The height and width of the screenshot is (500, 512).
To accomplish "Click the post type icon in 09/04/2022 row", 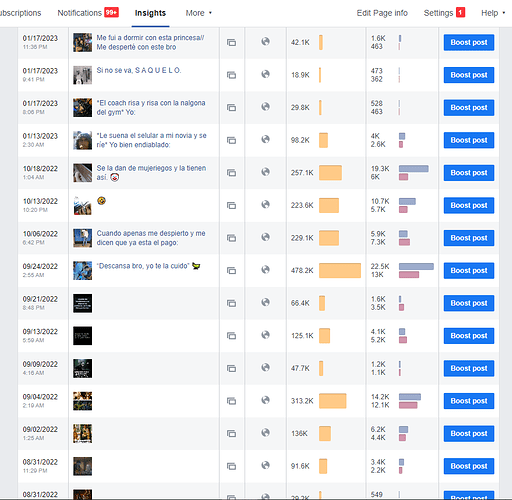I will point(231,401).
